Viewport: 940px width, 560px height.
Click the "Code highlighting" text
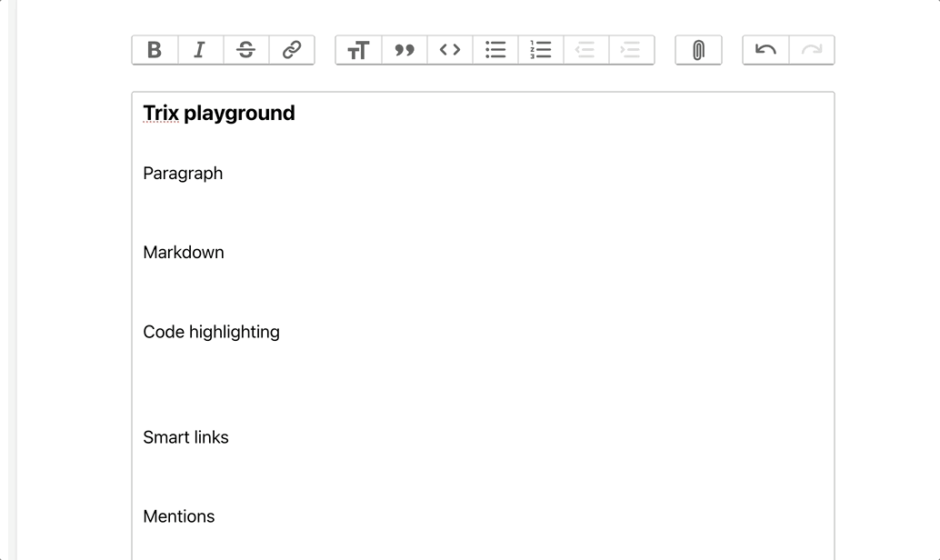coord(211,332)
